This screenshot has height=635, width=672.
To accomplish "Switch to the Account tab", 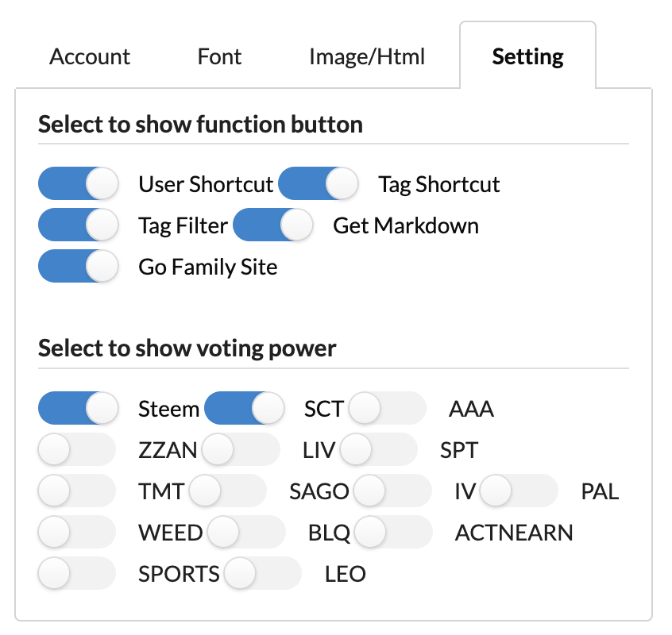I will 90,57.
